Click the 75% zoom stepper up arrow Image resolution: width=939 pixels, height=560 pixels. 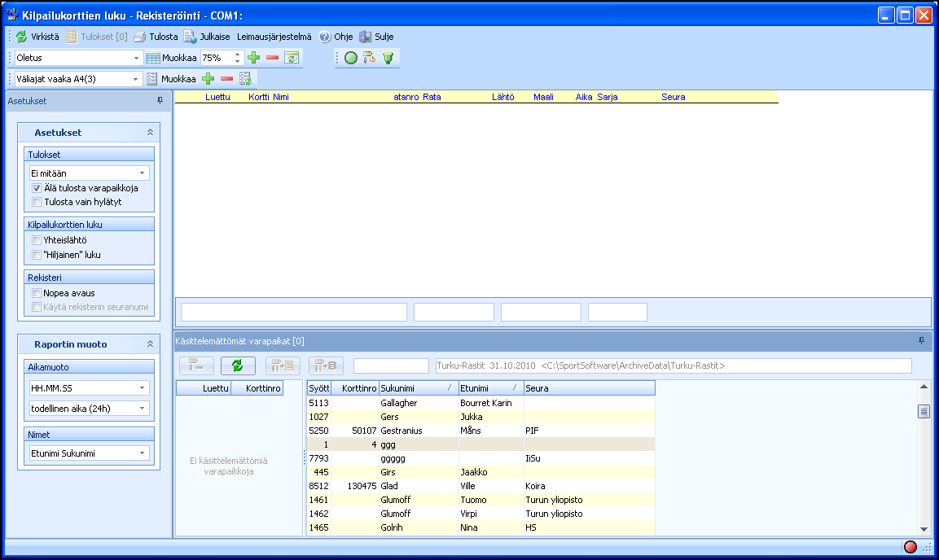point(238,55)
